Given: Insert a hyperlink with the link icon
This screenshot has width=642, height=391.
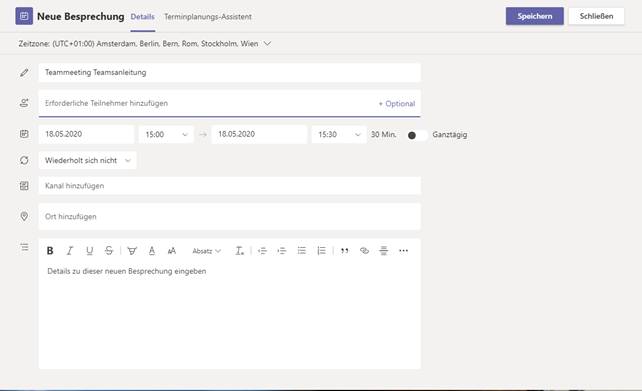Looking at the screenshot, I should (x=364, y=251).
